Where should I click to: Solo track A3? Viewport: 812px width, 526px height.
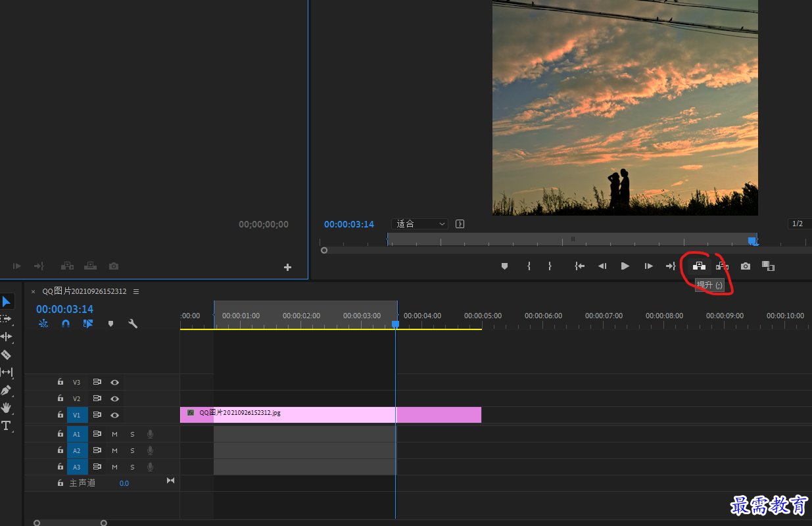tap(132, 467)
